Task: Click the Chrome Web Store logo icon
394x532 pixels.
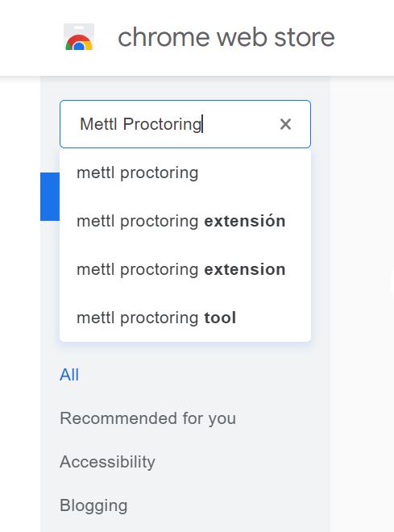Action: tap(79, 37)
